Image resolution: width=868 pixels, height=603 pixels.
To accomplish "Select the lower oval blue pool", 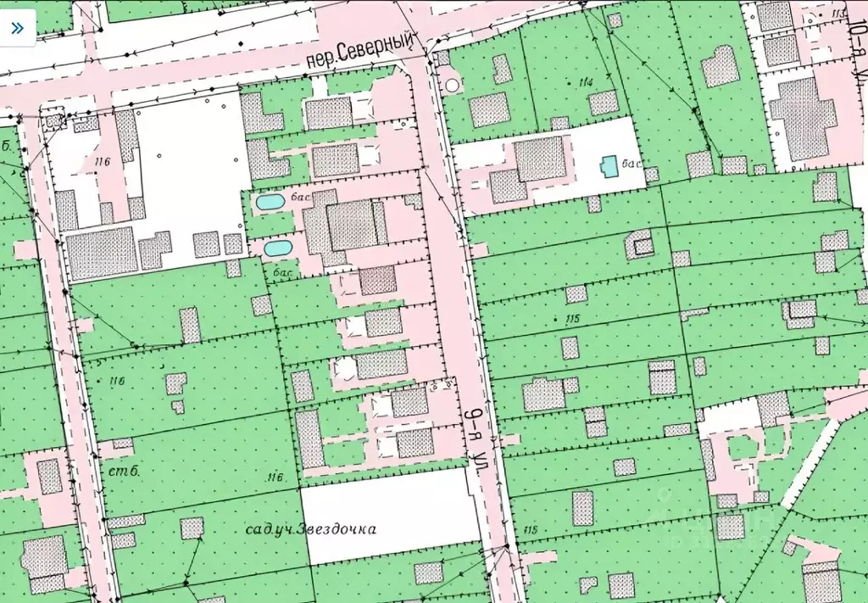I will (278, 248).
